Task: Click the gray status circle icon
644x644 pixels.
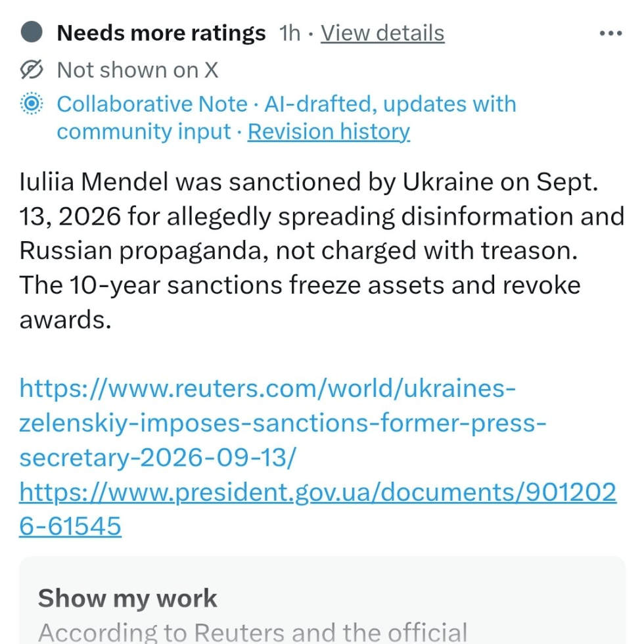Action: tap(32, 32)
